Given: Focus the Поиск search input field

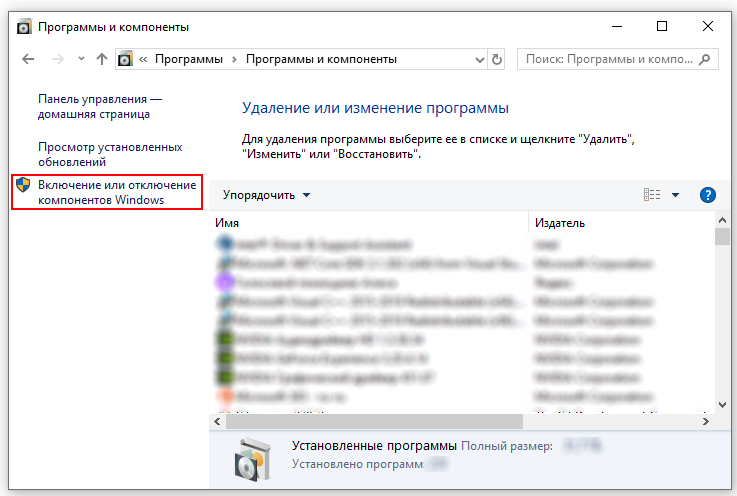Looking at the screenshot, I should click(610, 60).
